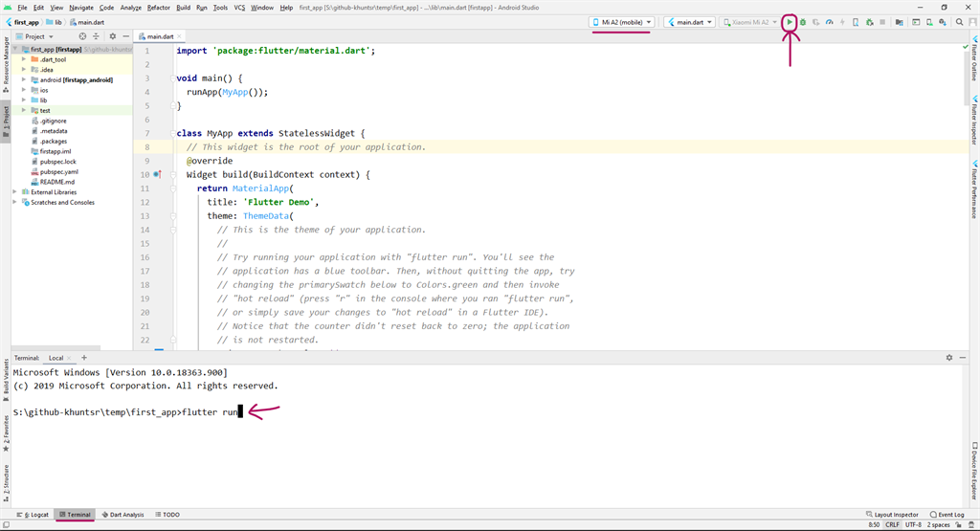
Task: Open the Analyze menu
Action: [130, 8]
